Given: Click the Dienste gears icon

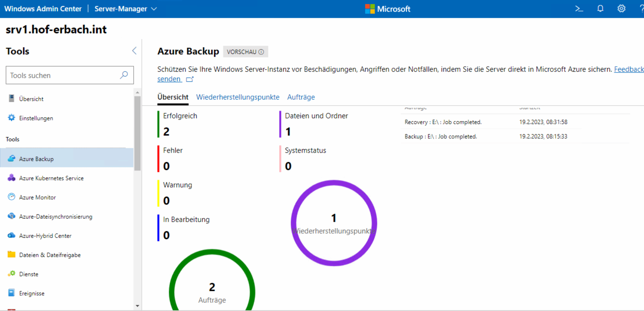Looking at the screenshot, I should pos(11,274).
